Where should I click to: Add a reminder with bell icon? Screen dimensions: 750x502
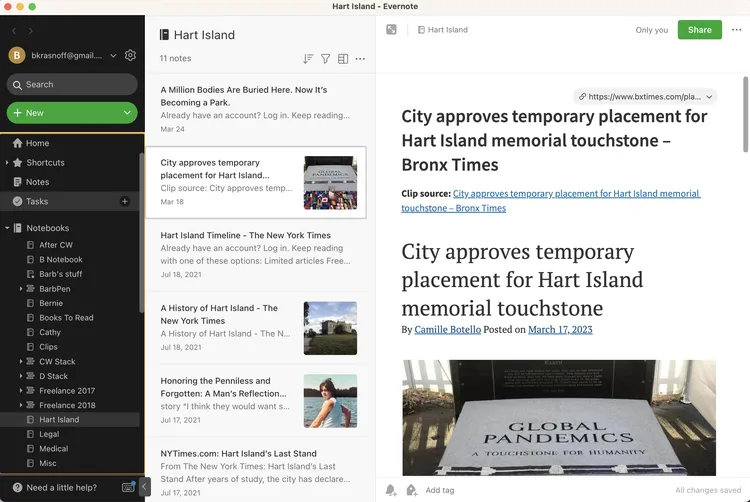click(391, 490)
